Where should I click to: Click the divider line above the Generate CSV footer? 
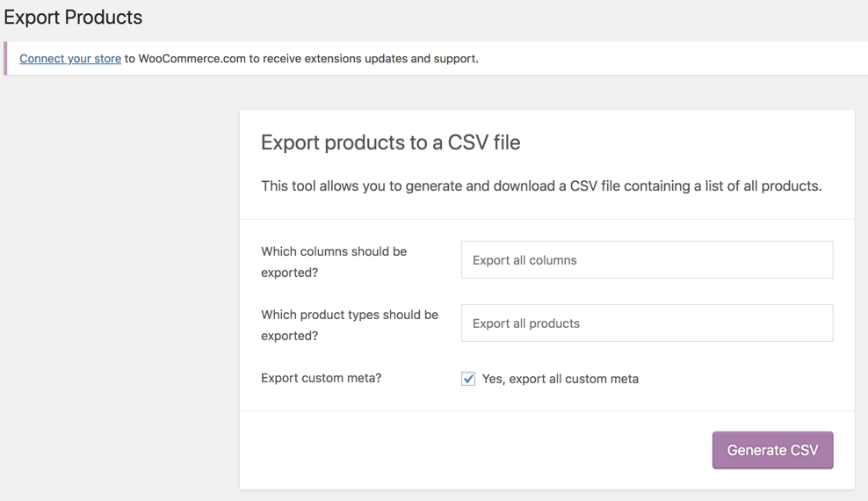(546, 410)
